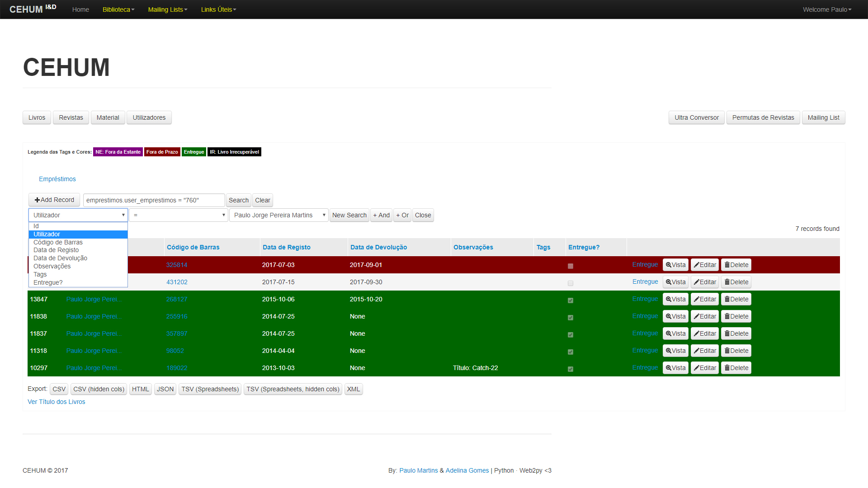The width and height of the screenshot is (868, 488).
Task: Open the Biblioteca menu in navbar
Action: [118, 9]
